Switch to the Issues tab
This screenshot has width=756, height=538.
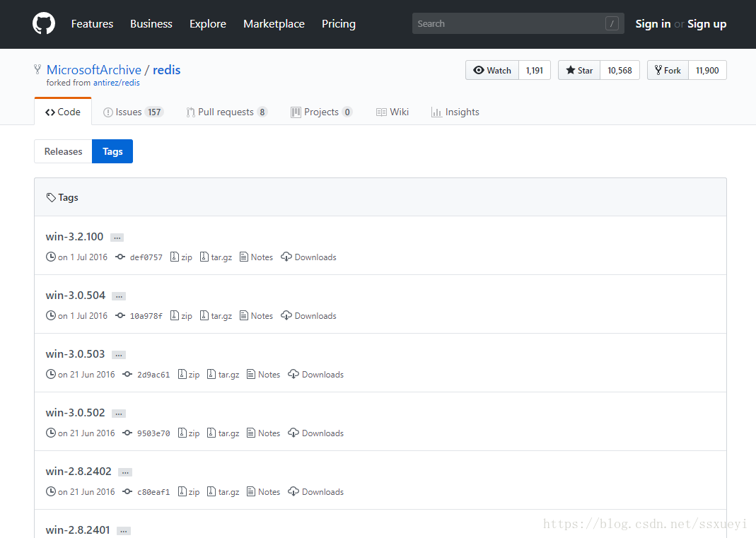pyautogui.click(x=134, y=112)
